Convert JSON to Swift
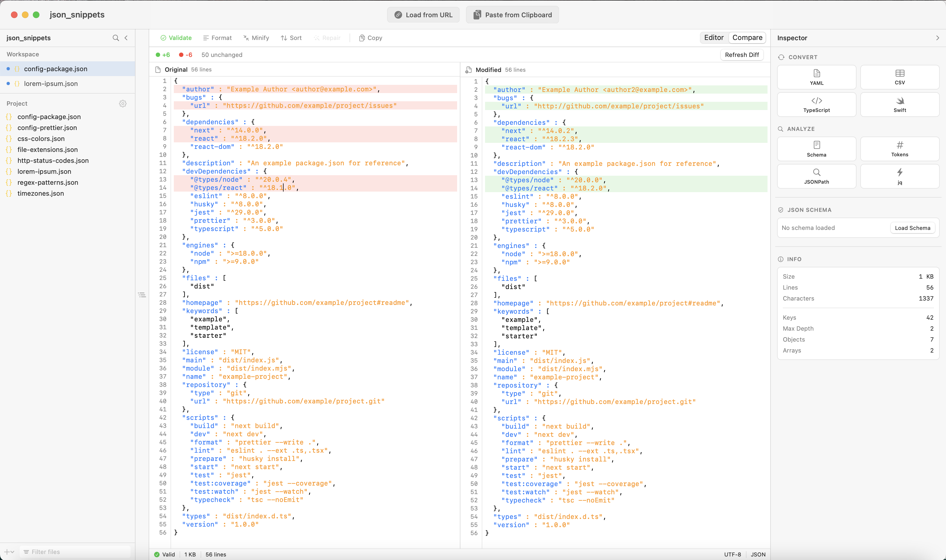Image resolution: width=946 pixels, height=560 pixels. [x=899, y=104]
